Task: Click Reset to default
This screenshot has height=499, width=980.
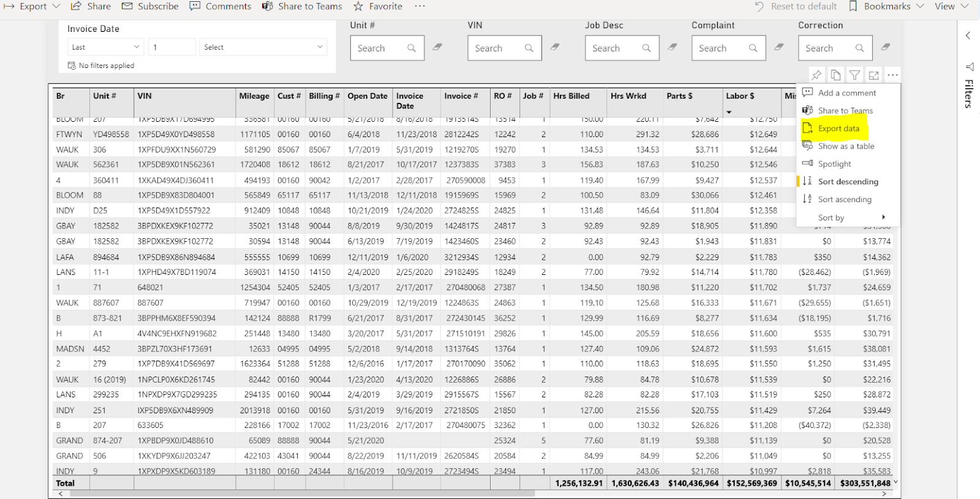Action: click(x=796, y=6)
